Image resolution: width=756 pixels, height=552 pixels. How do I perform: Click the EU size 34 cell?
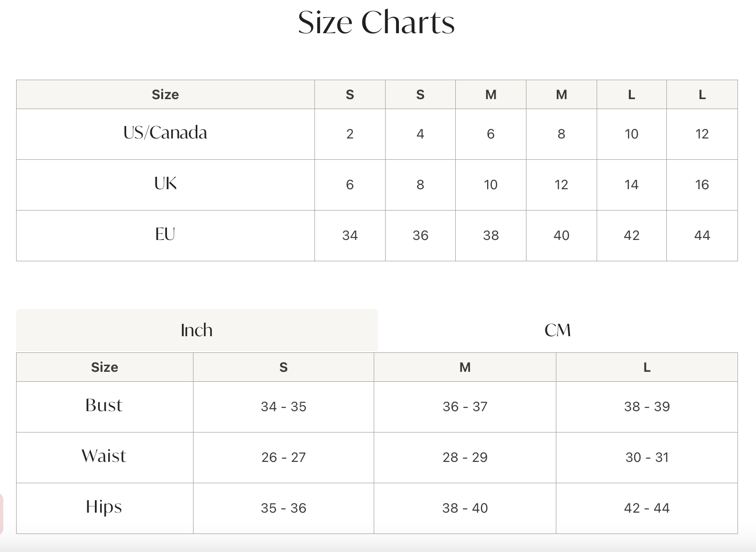350,236
